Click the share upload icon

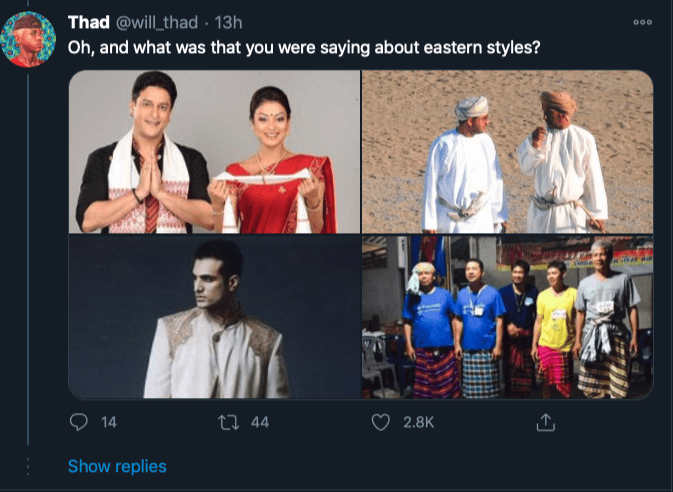545,423
